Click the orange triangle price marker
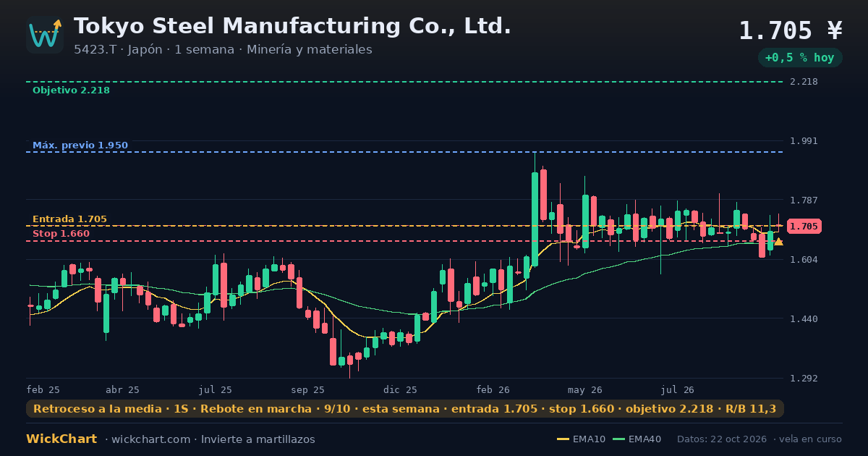This screenshot has height=456, width=868. point(778,242)
